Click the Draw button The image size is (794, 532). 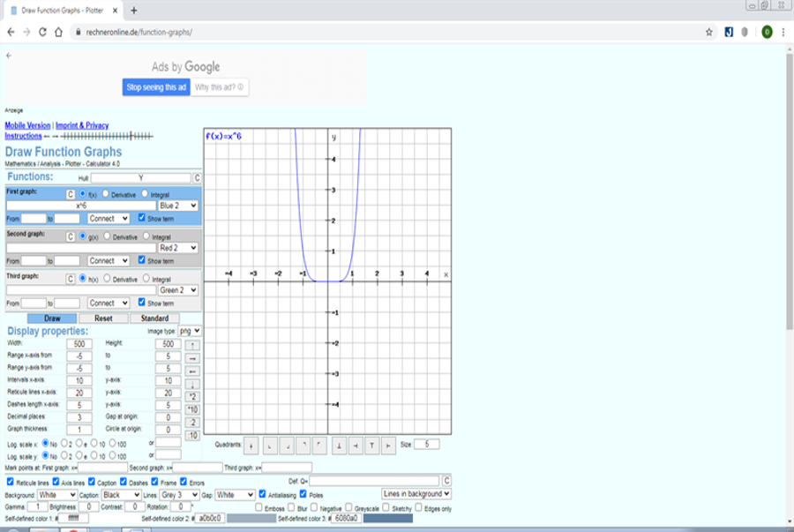[52, 318]
